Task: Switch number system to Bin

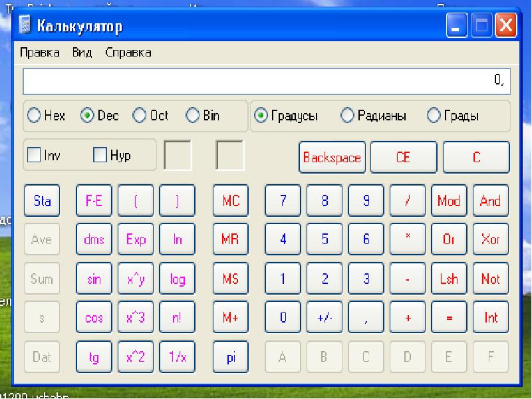Action: [x=193, y=116]
